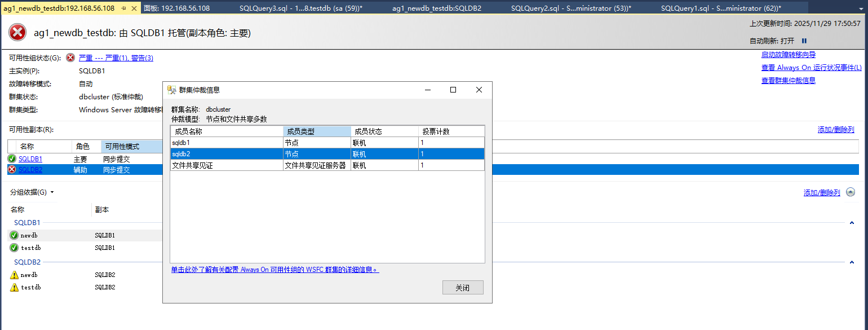Click the 文件共享见证服务器 type cell
Image resolution: width=868 pixels, height=330 pixels.
pos(317,165)
